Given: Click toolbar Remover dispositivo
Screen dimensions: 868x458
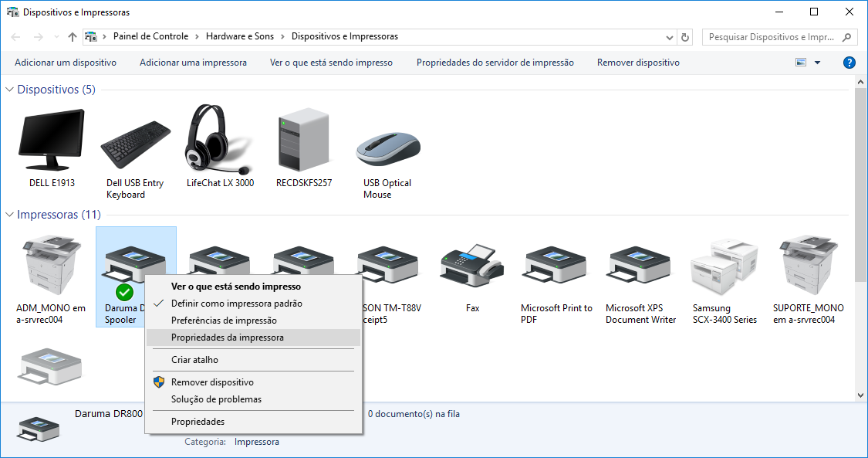Looking at the screenshot, I should click(x=638, y=63).
